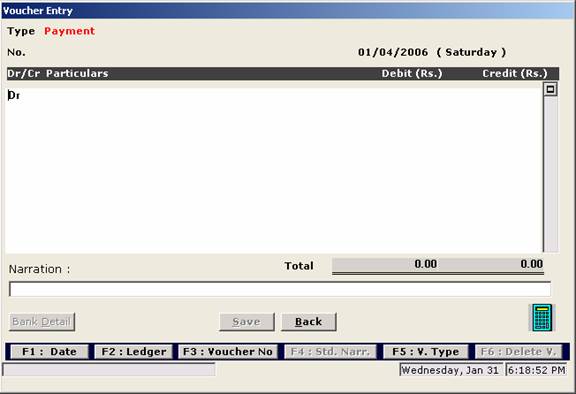Select F3 : Voucher No

click(x=228, y=352)
